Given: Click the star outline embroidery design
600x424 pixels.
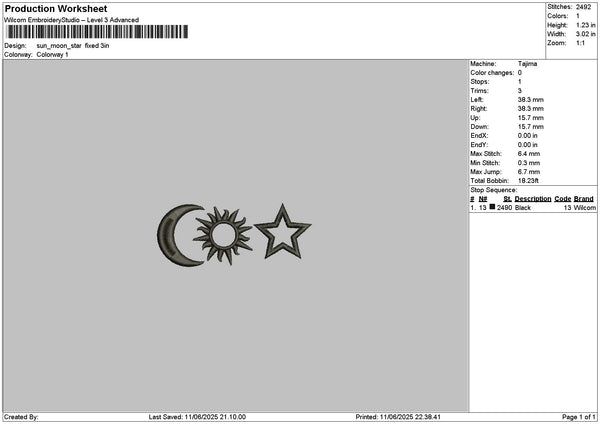Looking at the screenshot, I should tap(282, 233).
